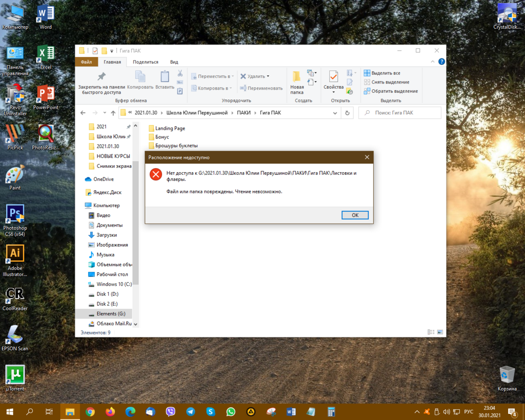
Task: Open Telegram from the taskbar
Action: (x=191, y=412)
